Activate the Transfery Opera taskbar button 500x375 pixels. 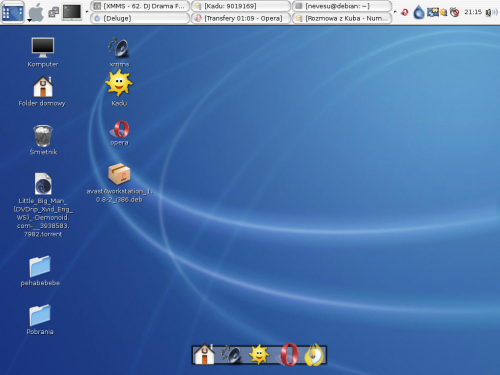click(241, 18)
